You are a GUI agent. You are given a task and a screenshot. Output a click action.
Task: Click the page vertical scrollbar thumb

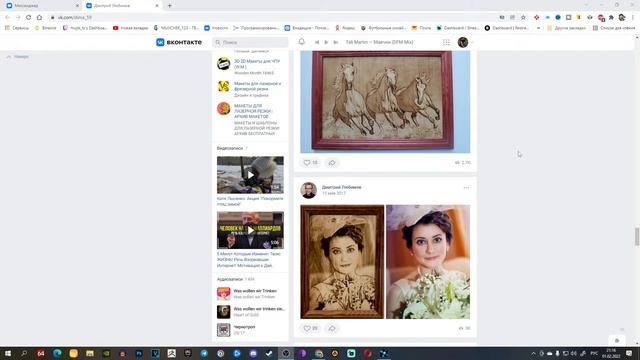tap(637, 237)
